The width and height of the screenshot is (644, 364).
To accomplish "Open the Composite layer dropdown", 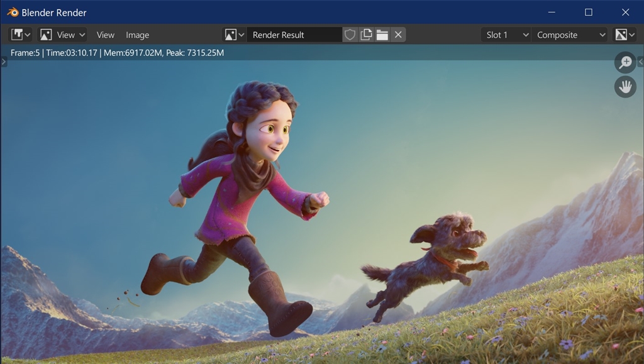I will 570,35.
